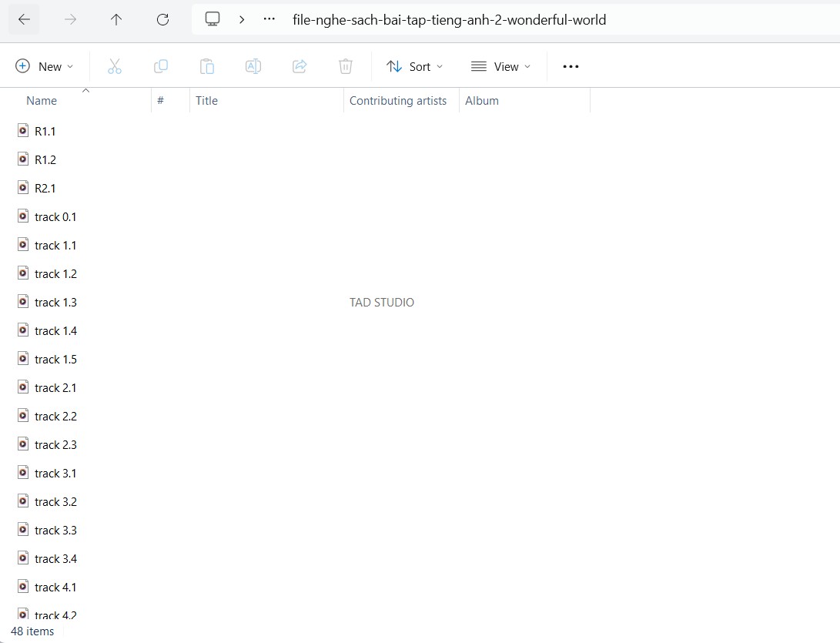Click the Album column header
This screenshot has height=643, width=840.
[482, 101]
